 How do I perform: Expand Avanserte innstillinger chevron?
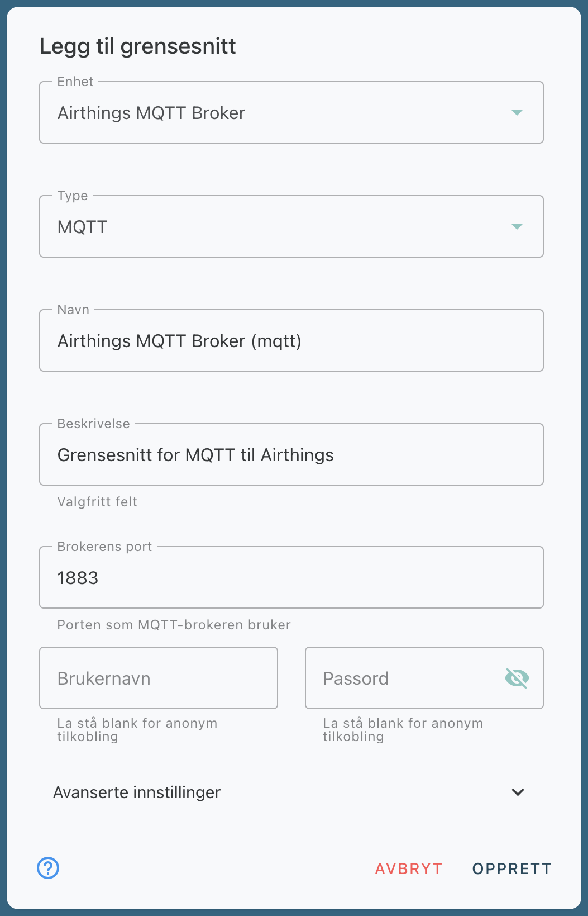pyautogui.click(x=518, y=792)
